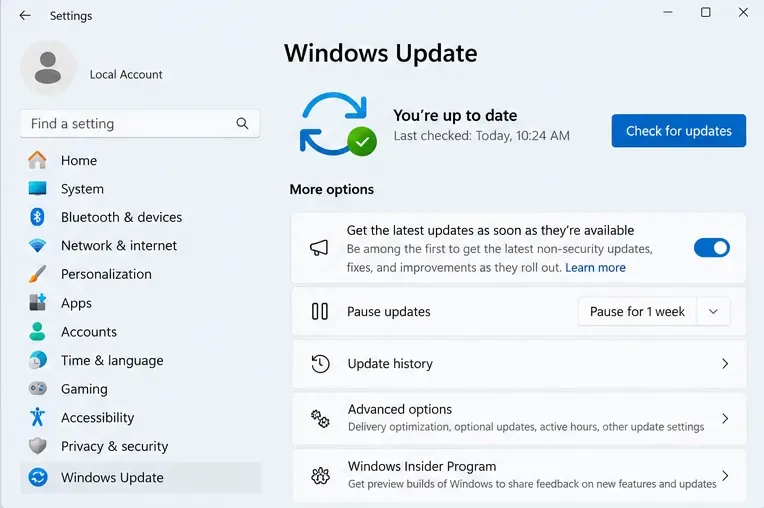The image size is (764, 508).
Task: Expand the pause duration dropdown arrow
Action: tap(713, 312)
